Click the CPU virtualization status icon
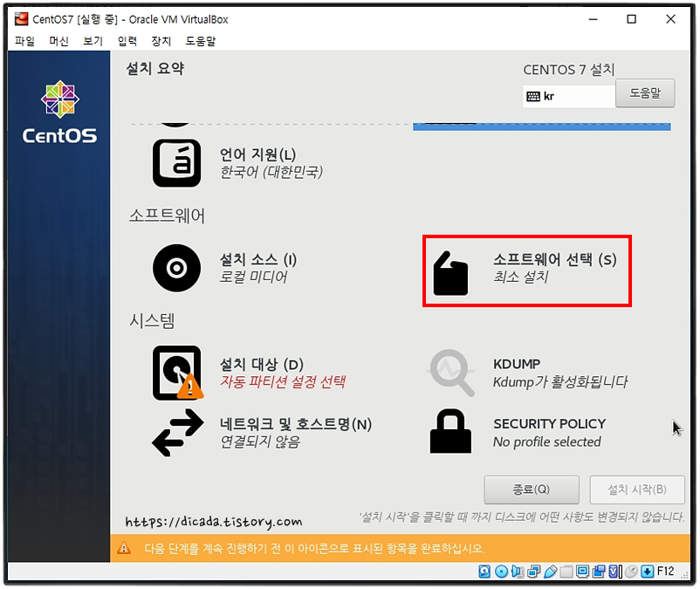Screen dimensions: 700x589 click(x=615, y=572)
